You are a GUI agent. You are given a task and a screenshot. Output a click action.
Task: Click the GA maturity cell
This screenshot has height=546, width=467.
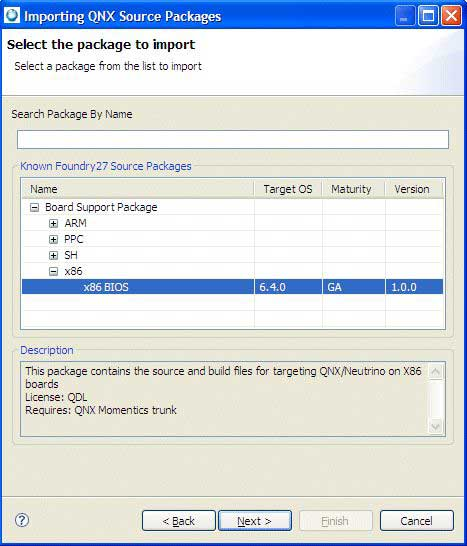353,287
